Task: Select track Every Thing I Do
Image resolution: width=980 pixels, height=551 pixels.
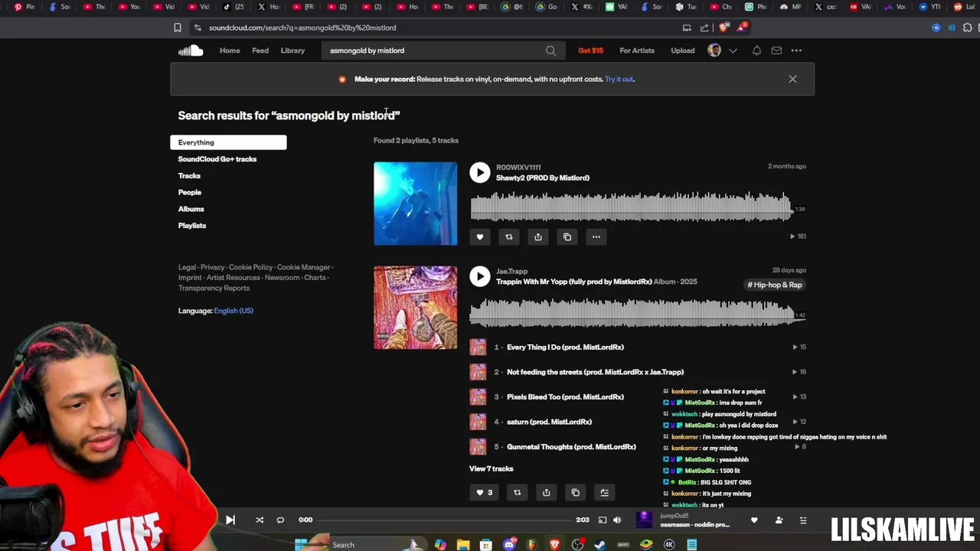Action: tap(565, 347)
